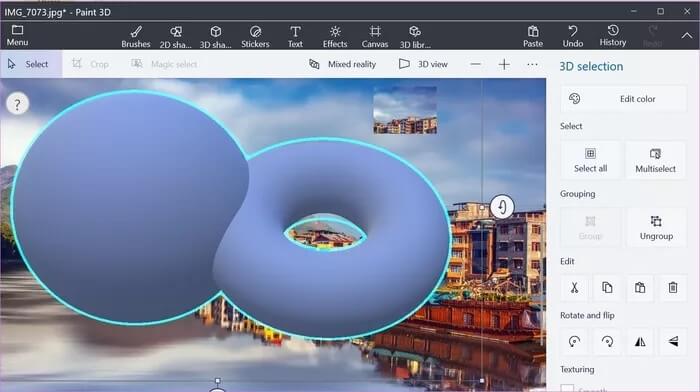The width and height of the screenshot is (700, 392).
Task: Open the 3D library
Action: point(415,37)
